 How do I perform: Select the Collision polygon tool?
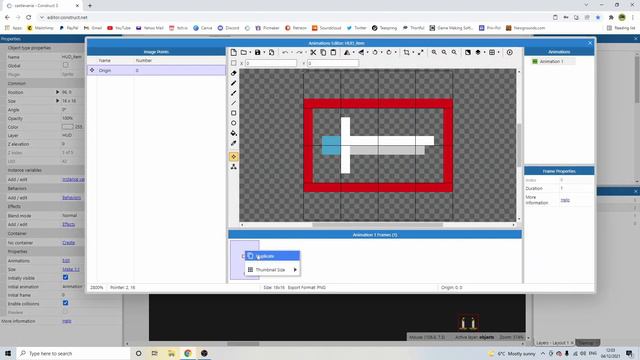click(x=233, y=167)
